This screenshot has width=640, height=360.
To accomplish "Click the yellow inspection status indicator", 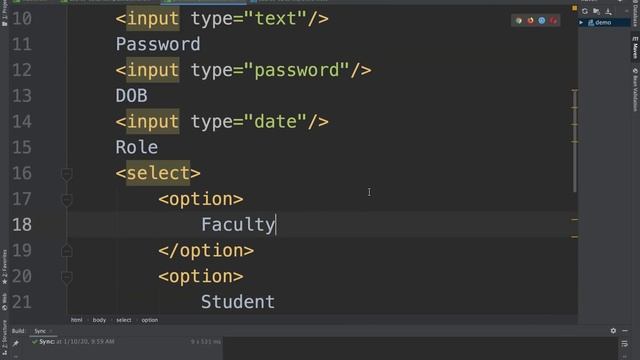I will (x=574, y=8).
